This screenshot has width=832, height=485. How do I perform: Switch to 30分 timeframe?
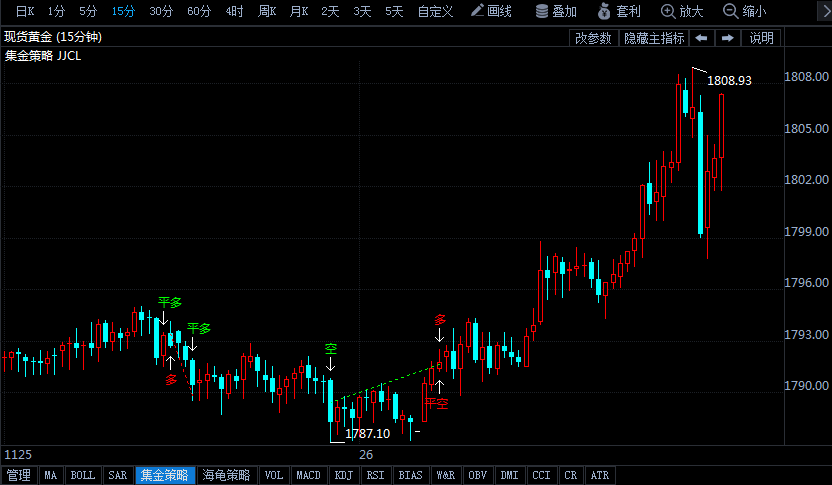(x=161, y=11)
